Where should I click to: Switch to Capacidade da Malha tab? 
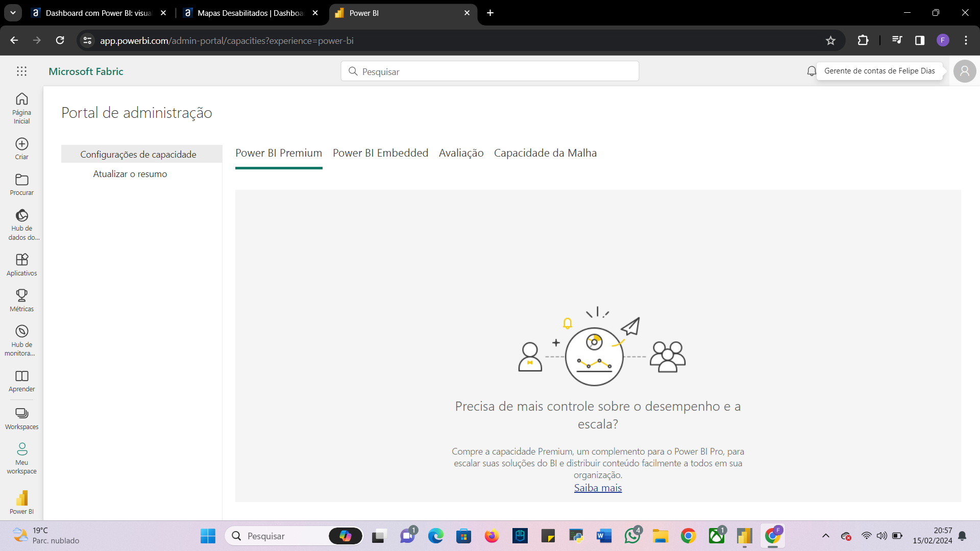tap(545, 153)
